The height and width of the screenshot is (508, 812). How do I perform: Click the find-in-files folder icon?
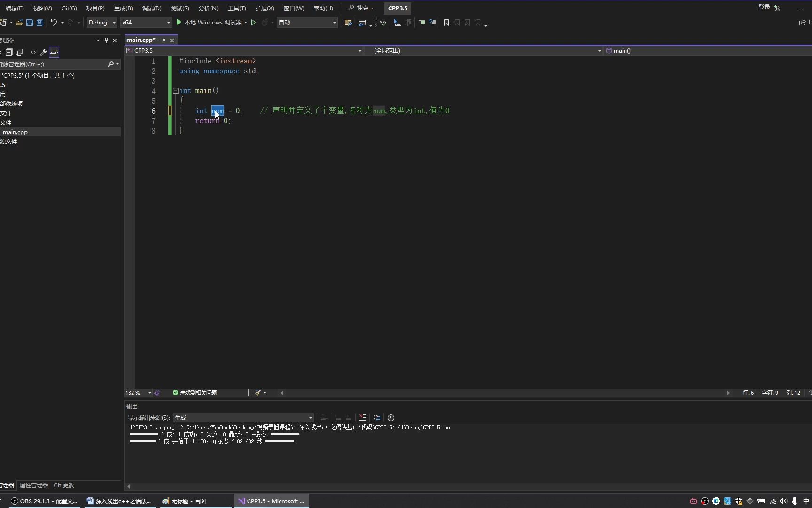(x=348, y=23)
